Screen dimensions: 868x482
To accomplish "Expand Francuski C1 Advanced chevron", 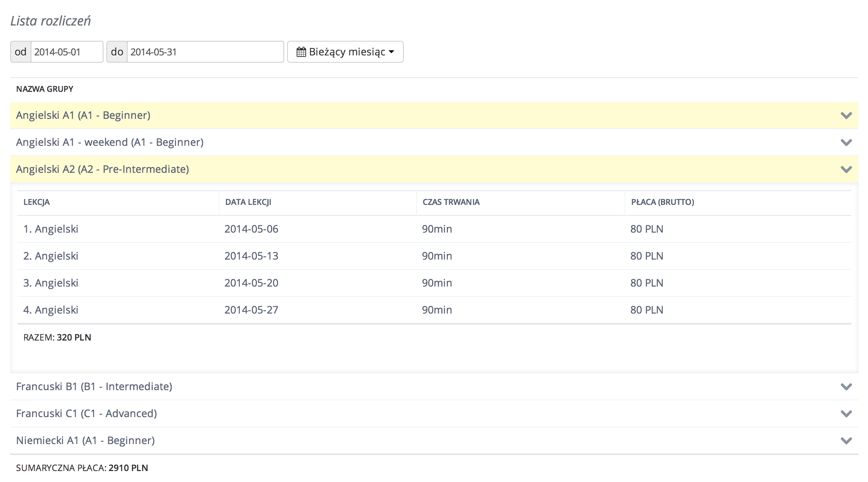I will (846, 414).
